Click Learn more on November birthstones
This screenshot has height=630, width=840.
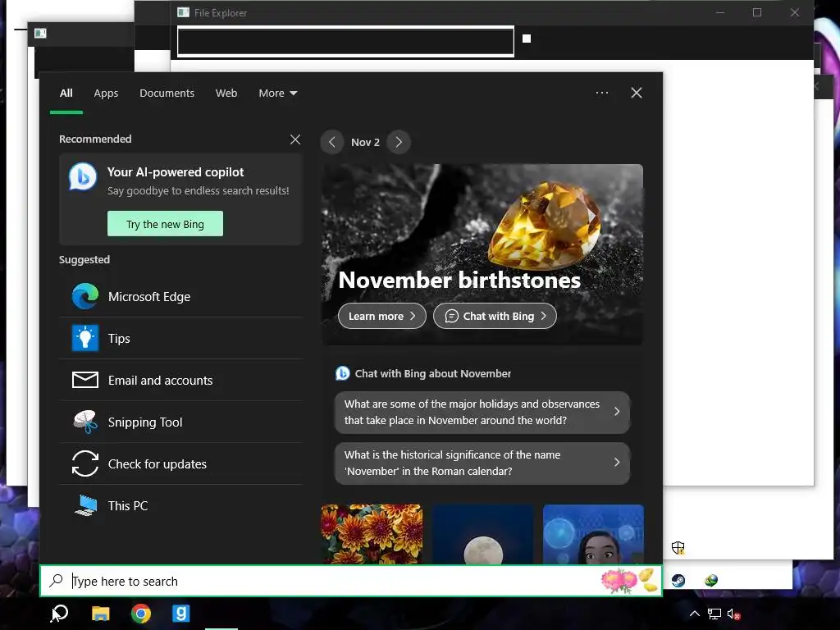pos(382,316)
